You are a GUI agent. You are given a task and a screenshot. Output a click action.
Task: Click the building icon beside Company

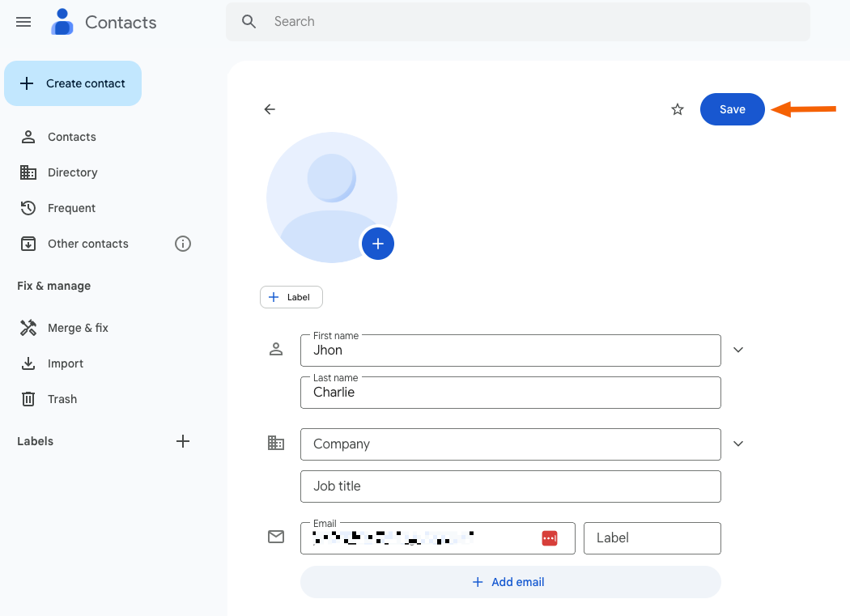(276, 443)
